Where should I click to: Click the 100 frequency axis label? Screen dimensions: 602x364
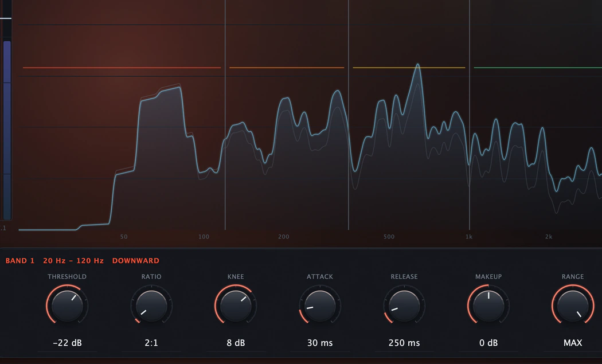tap(204, 237)
